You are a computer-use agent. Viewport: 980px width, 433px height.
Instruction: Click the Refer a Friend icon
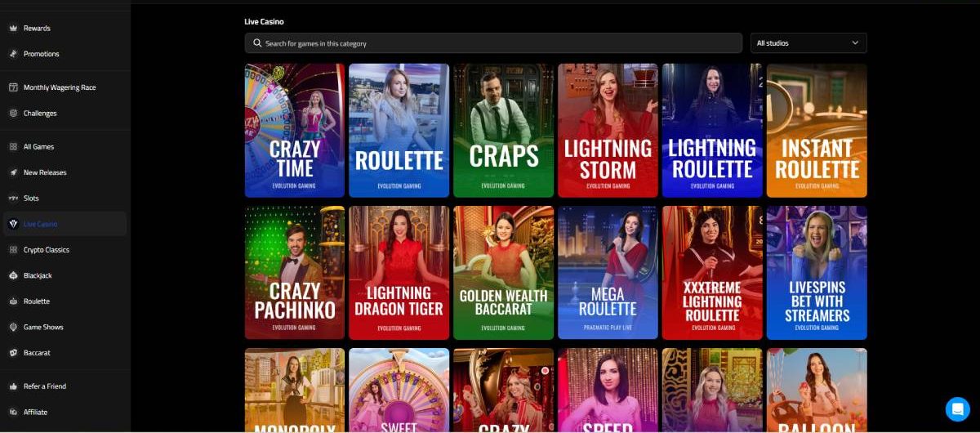click(13, 386)
